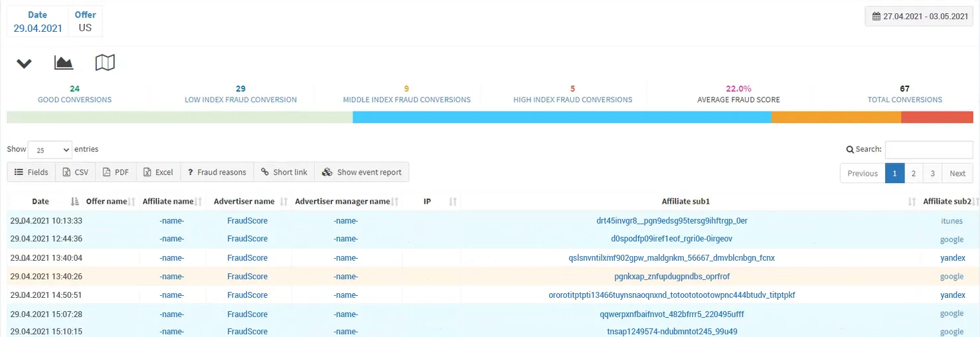
Task: Open the Show entries dropdown
Action: click(50, 150)
